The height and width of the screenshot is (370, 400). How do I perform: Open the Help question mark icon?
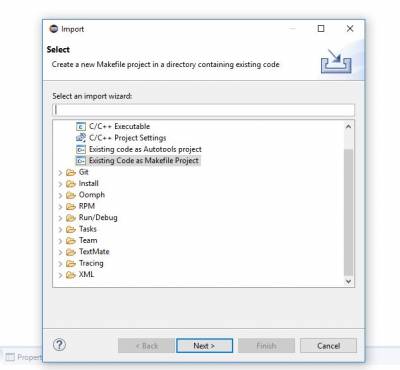pyautogui.click(x=59, y=345)
